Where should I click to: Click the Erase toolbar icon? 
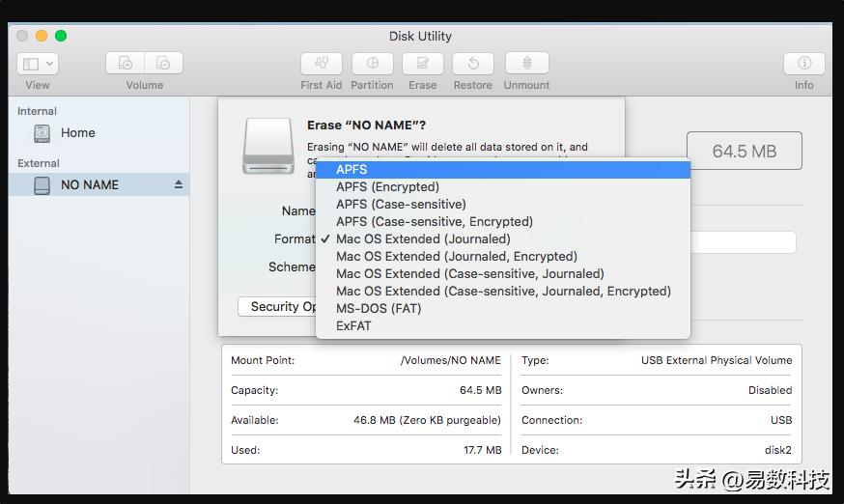click(x=422, y=64)
